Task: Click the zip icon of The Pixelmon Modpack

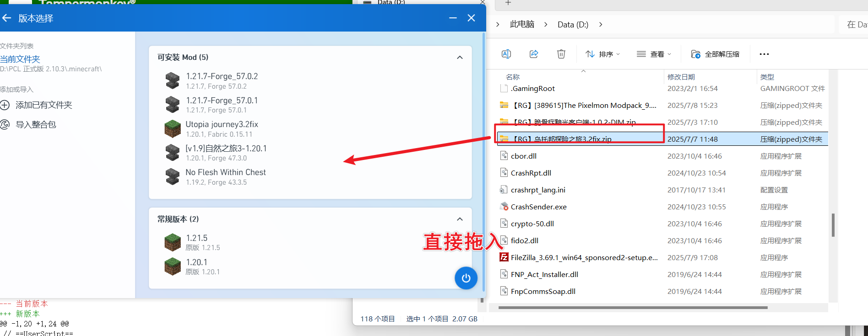Action: [504, 105]
